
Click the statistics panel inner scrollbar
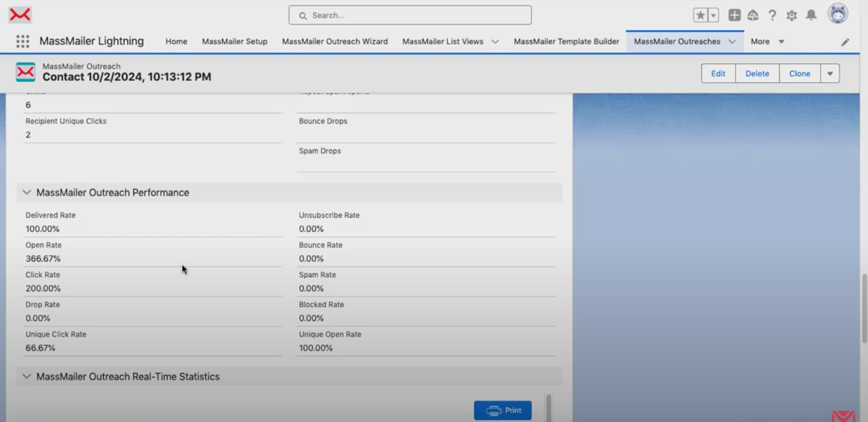[x=548, y=407]
